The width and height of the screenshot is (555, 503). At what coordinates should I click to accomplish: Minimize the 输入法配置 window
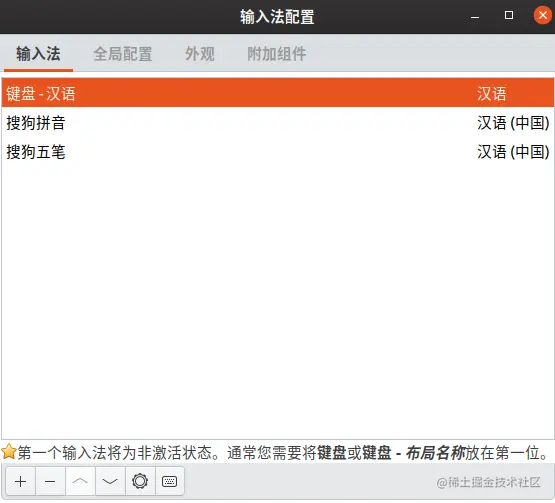tap(475, 16)
